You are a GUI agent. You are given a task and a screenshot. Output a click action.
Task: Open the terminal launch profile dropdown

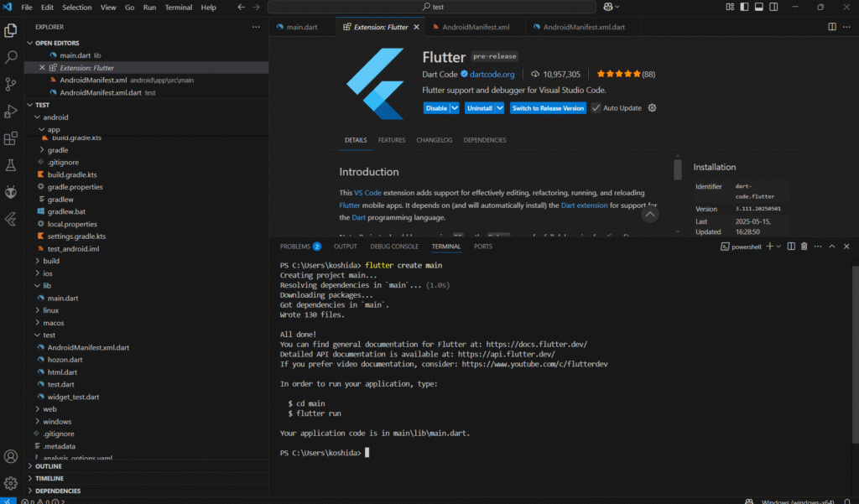(778, 247)
